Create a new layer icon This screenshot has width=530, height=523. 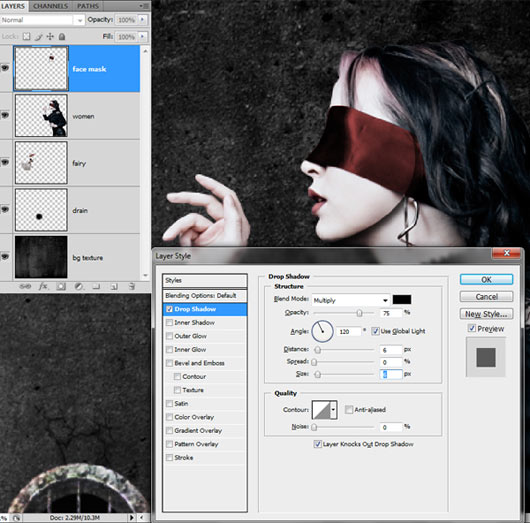pyautogui.click(x=114, y=287)
